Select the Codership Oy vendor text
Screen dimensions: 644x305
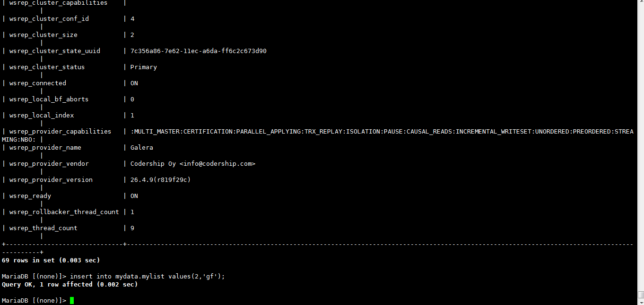click(153, 163)
